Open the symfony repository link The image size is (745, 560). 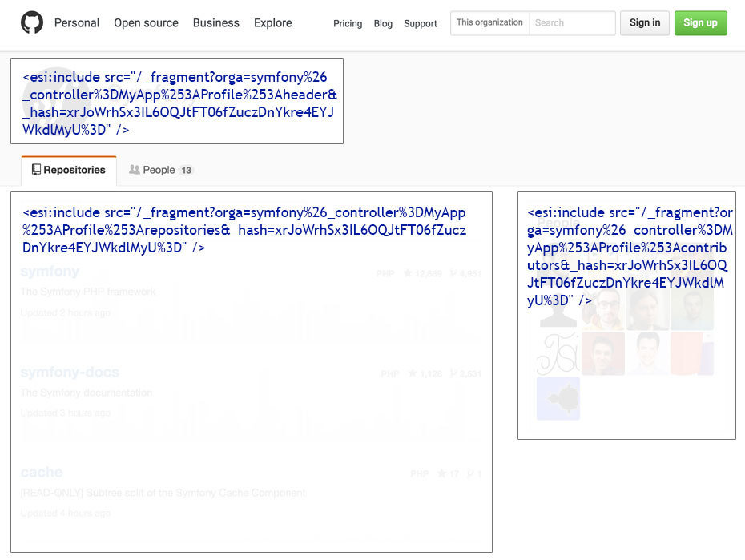coord(50,272)
